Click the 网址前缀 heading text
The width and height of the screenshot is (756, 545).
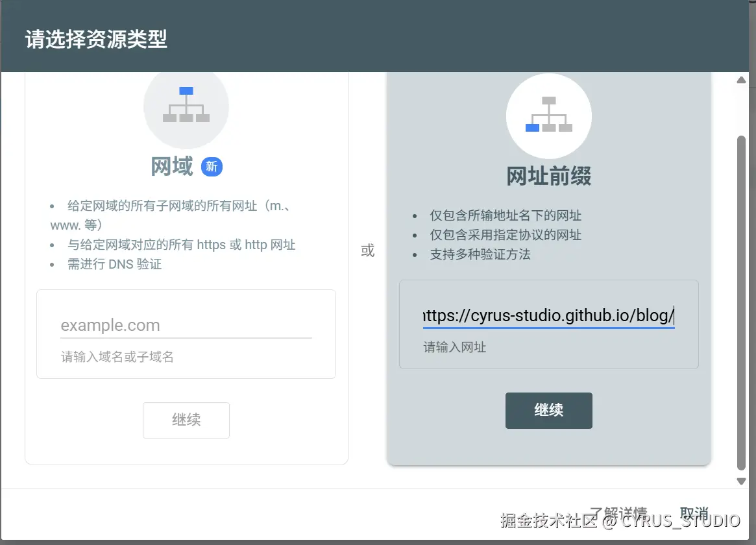[549, 176]
